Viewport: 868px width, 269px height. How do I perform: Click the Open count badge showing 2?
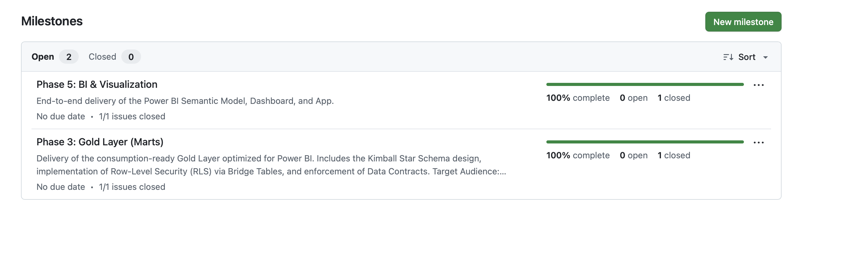pos(69,57)
